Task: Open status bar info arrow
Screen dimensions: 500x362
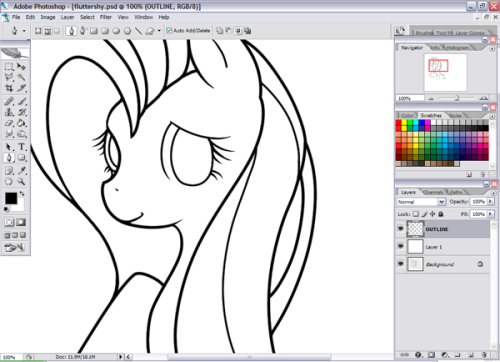Action: [121, 357]
